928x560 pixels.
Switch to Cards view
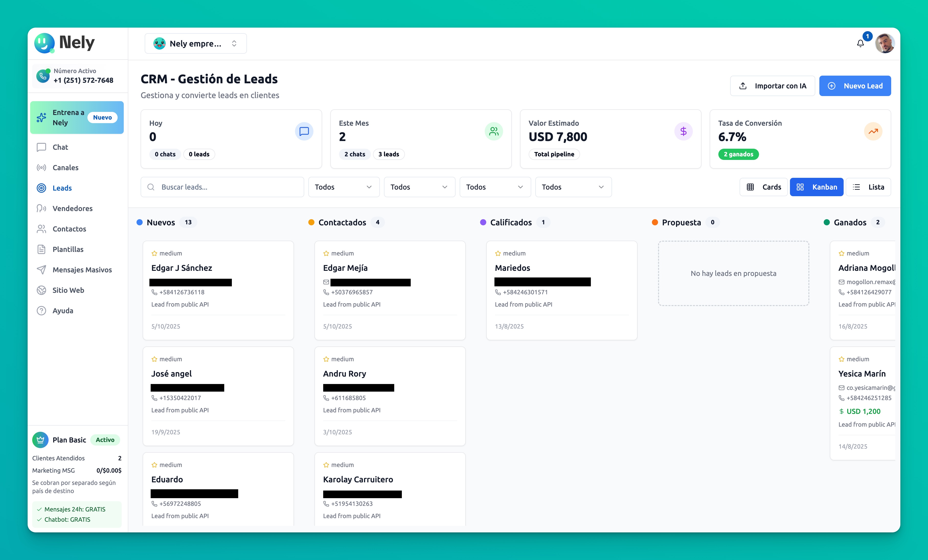pos(763,187)
